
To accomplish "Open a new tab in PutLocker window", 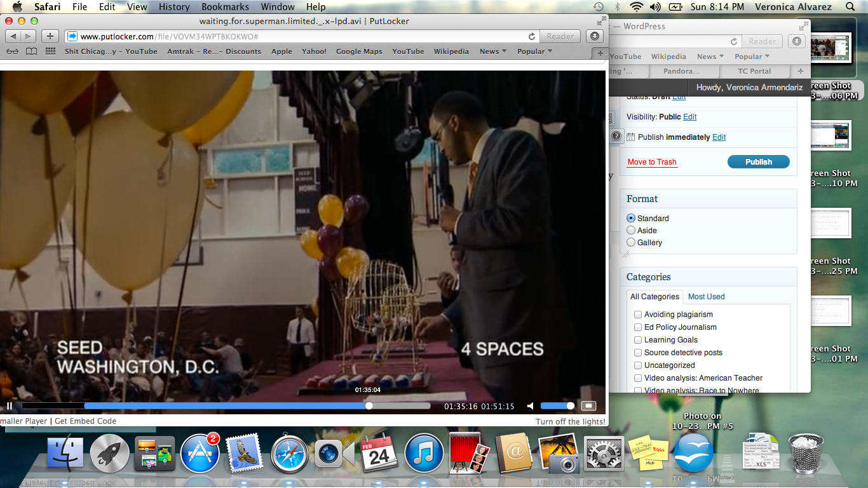I will tap(600, 53).
